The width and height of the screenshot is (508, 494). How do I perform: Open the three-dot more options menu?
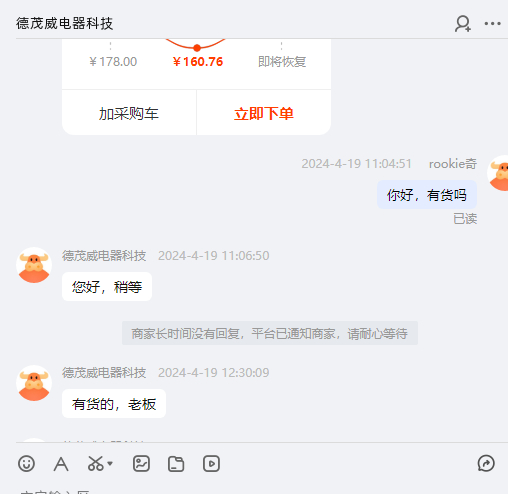click(x=492, y=24)
